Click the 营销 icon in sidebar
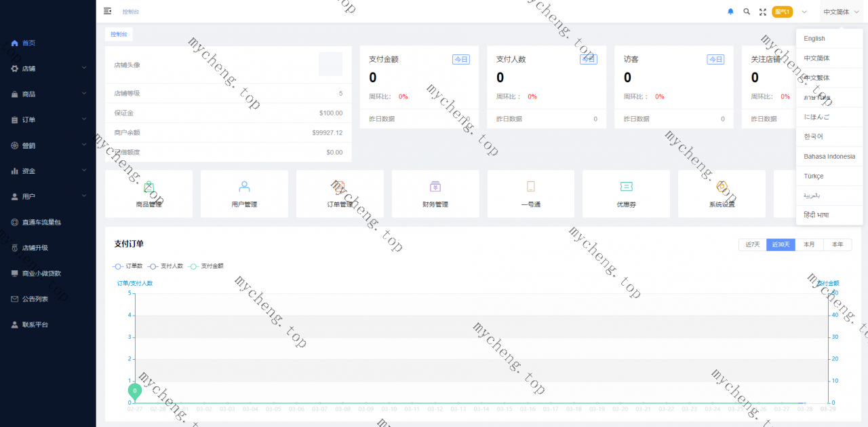 15,145
